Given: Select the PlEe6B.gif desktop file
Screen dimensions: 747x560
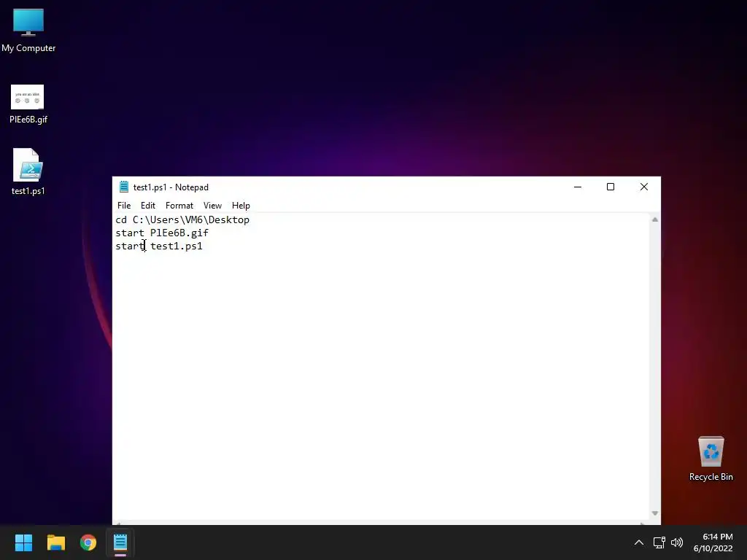Looking at the screenshot, I should click(x=28, y=104).
